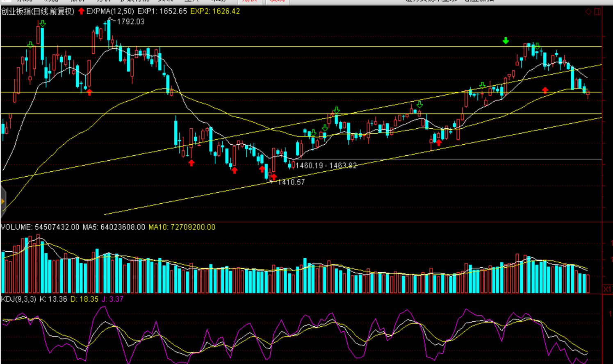Click the magenta J: 3.37 KDJ value
613x364 pixels.
point(112,299)
